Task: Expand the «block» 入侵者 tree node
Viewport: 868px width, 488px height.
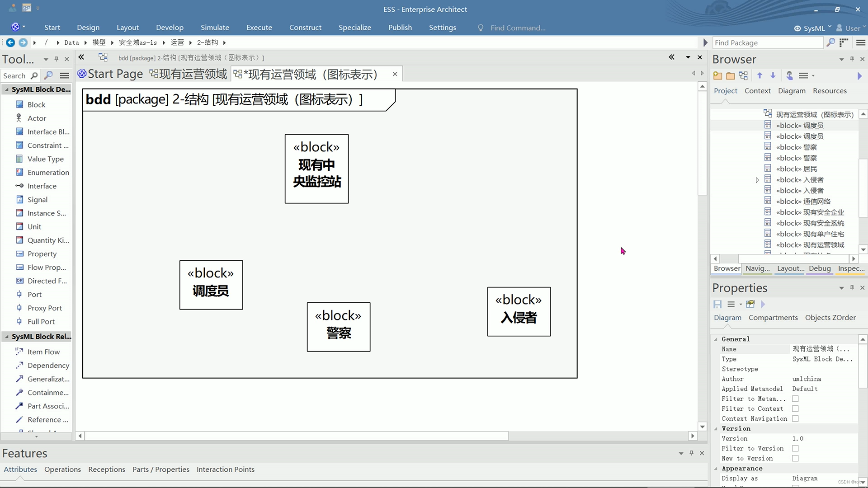Action: pyautogui.click(x=757, y=180)
